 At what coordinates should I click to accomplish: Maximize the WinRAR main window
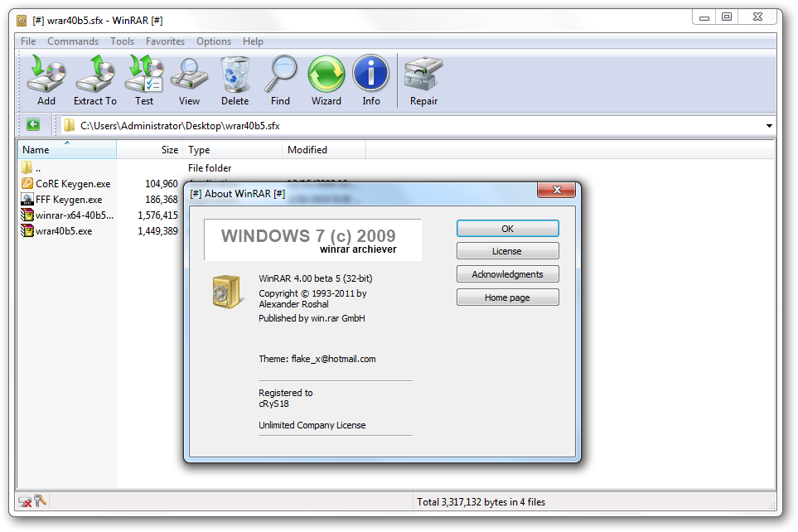click(727, 17)
